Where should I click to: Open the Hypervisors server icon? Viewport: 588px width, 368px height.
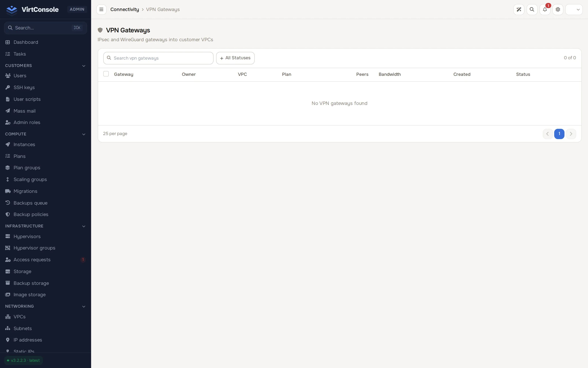pyautogui.click(x=8, y=236)
